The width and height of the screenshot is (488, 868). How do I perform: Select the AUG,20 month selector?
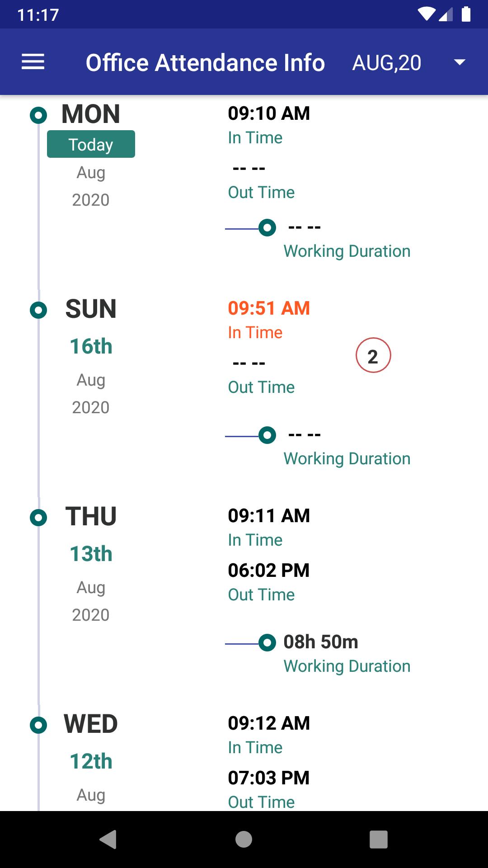click(x=387, y=62)
